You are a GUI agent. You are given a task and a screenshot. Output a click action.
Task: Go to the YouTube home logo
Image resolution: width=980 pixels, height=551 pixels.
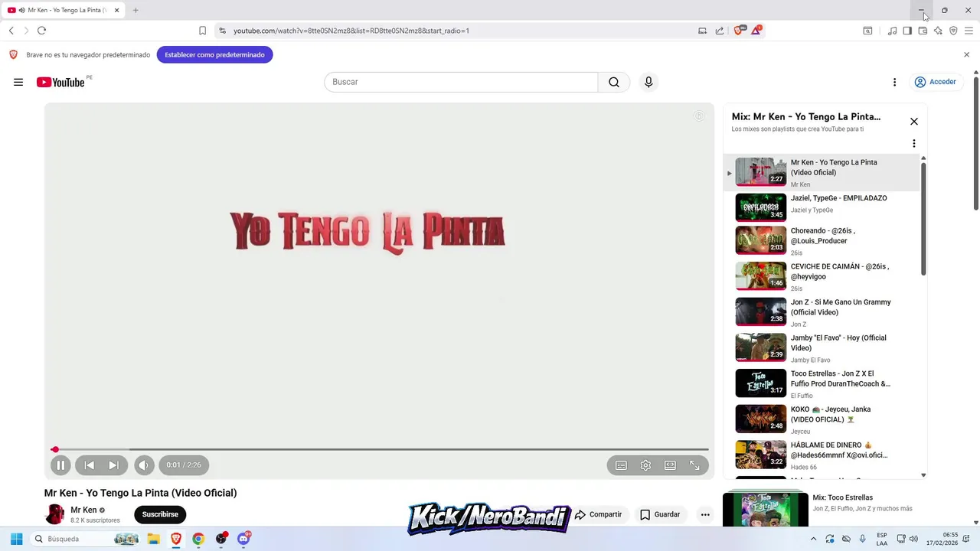click(x=60, y=82)
